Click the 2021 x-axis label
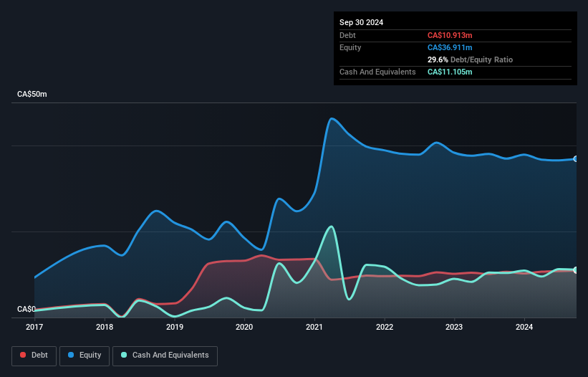Viewport: 588px width, 377px height. [314, 327]
